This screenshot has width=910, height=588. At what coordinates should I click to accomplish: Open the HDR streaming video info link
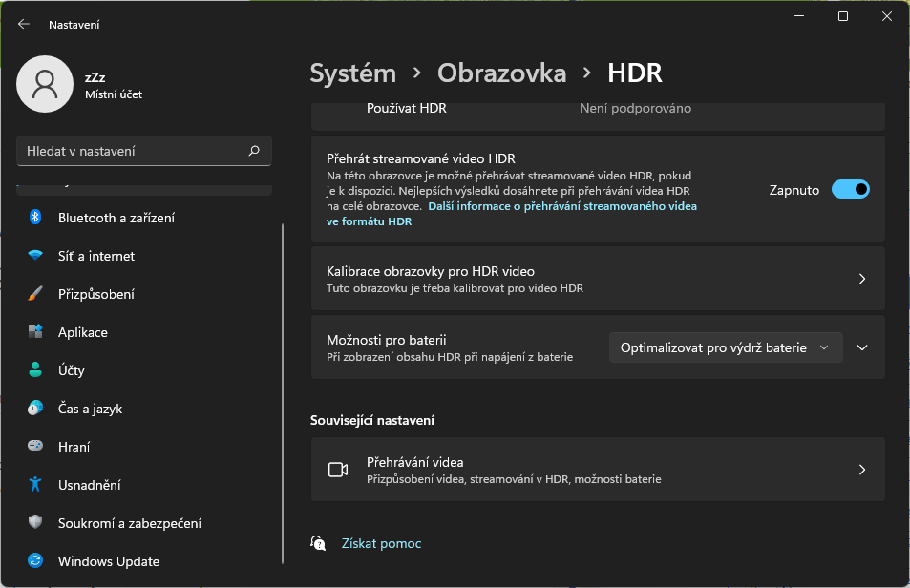coord(561,206)
